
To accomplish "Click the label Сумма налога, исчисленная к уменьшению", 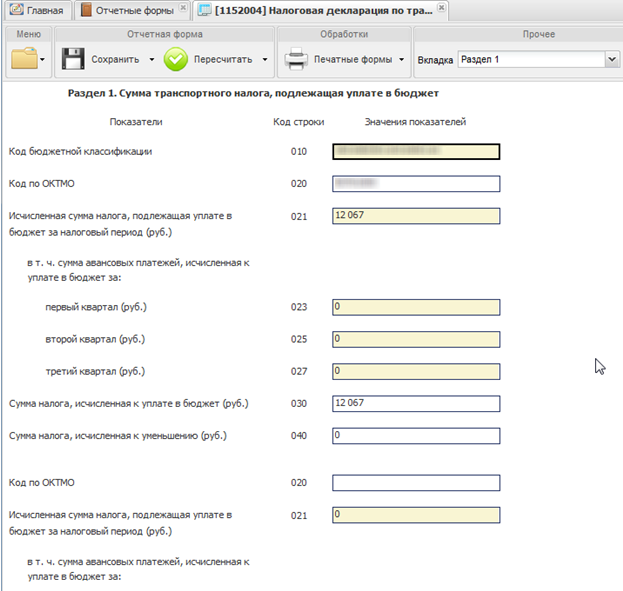I will [118, 436].
